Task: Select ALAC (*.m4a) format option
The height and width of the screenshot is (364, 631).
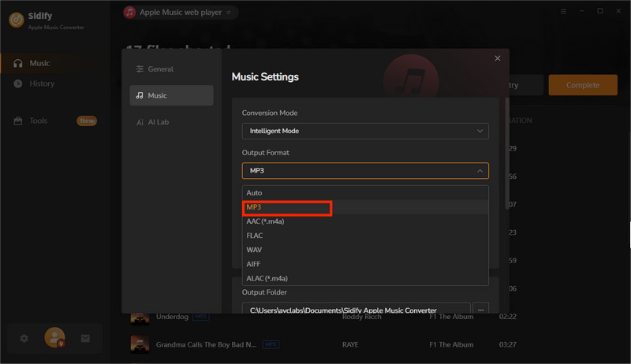Action: point(365,278)
